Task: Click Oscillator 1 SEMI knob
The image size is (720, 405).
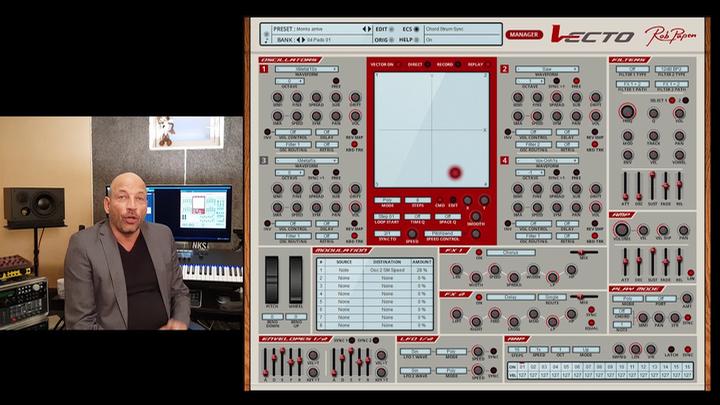Action: (x=277, y=97)
